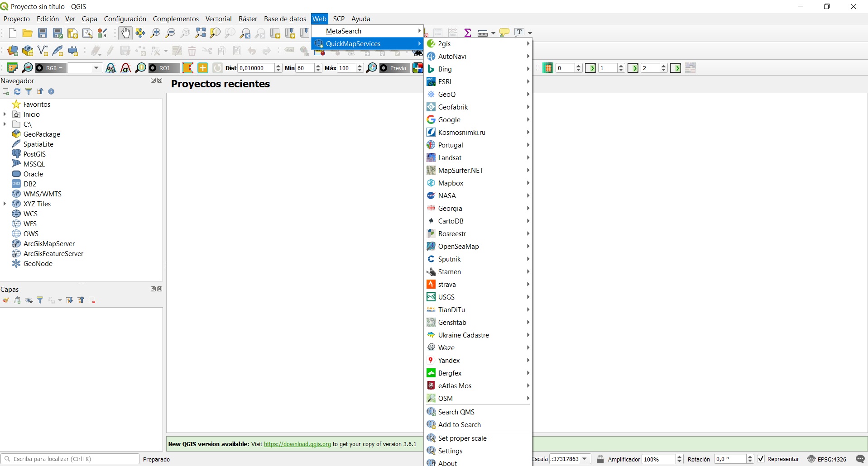868x466 pixels.
Task: Open the Data Source Manager icon
Action: [13, 51]
